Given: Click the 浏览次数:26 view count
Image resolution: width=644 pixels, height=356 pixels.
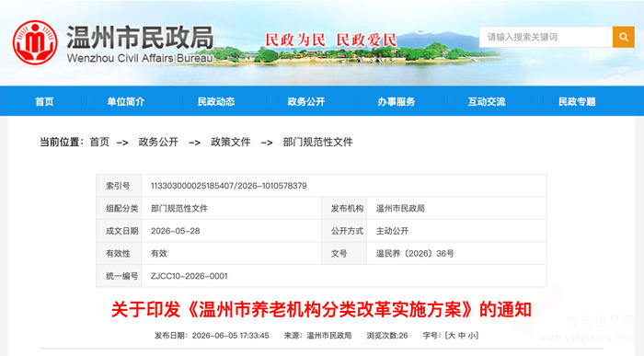Looking at the screenshot, I should tap(387, 336).
